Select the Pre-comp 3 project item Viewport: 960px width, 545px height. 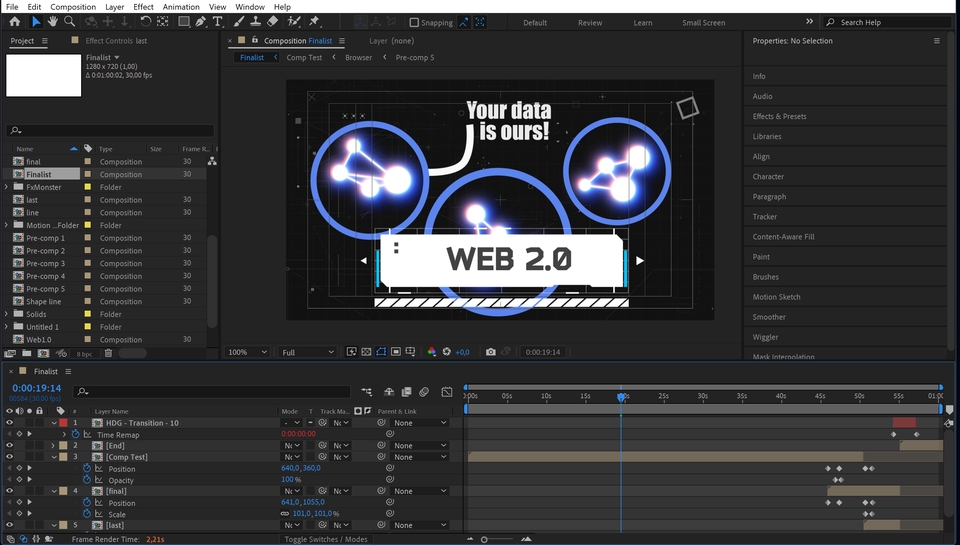point(45,263)
